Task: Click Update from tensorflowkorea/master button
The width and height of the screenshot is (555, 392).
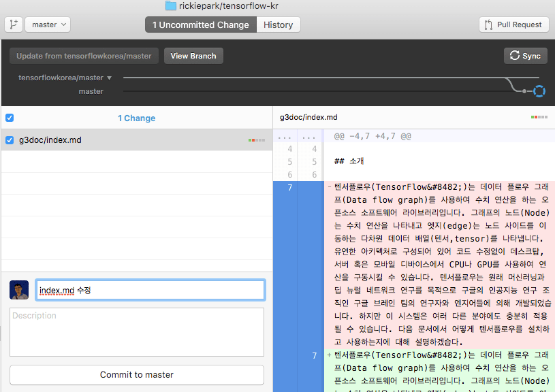Action: pos(84,56)
